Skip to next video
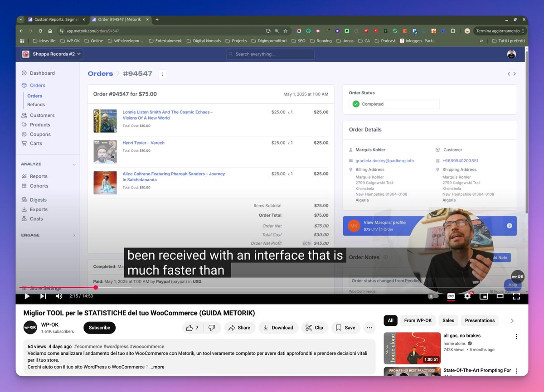This screenshot has height=392, width=544. pyautogui.click(x=43, y=296)
